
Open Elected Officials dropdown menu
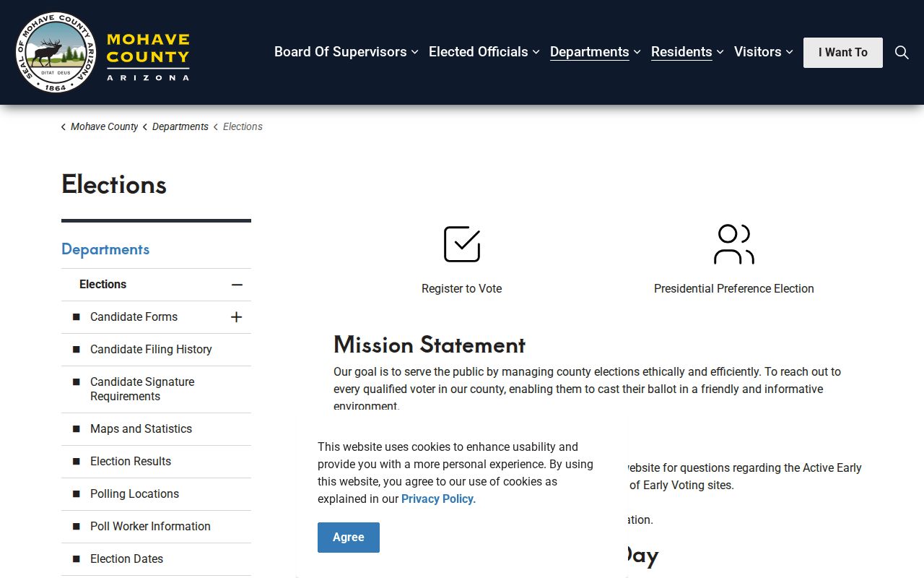click(484, 52)
